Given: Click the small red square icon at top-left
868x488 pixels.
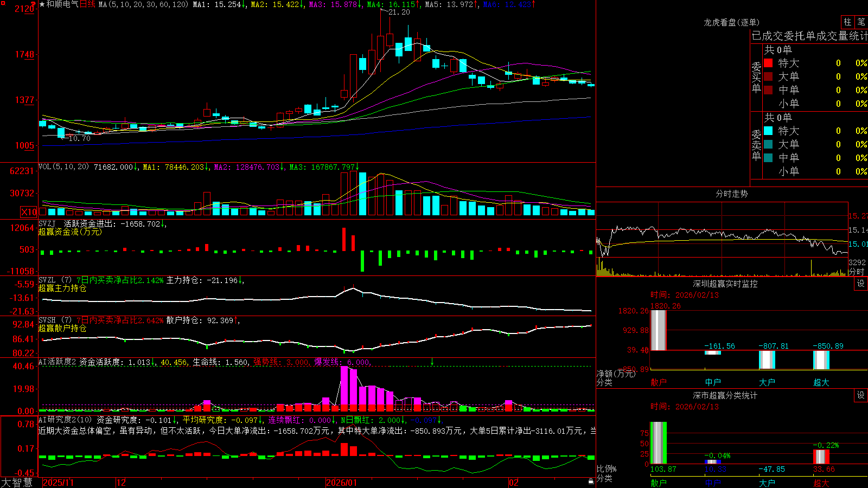Looking at the screenshot, I should [34, 4].
